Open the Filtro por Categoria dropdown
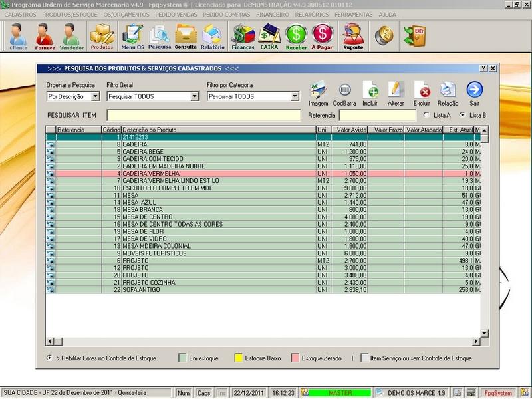The height and width of the screenshot is (399, 532). (x=295, y=96)
